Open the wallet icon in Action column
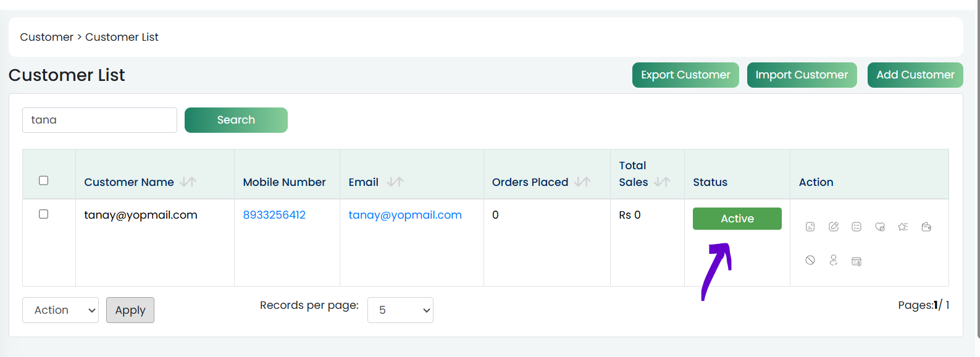The image size is (980, 357). pos(926,227)
